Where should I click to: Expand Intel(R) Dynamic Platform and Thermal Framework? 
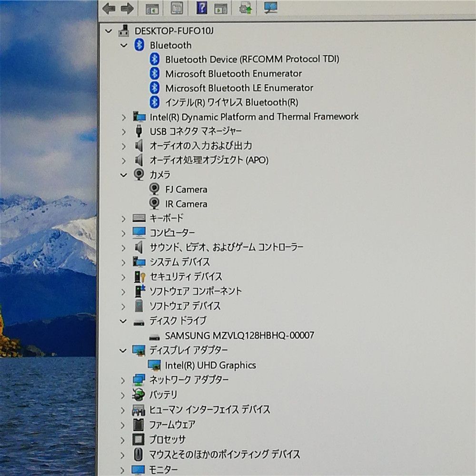pos(123,118)
